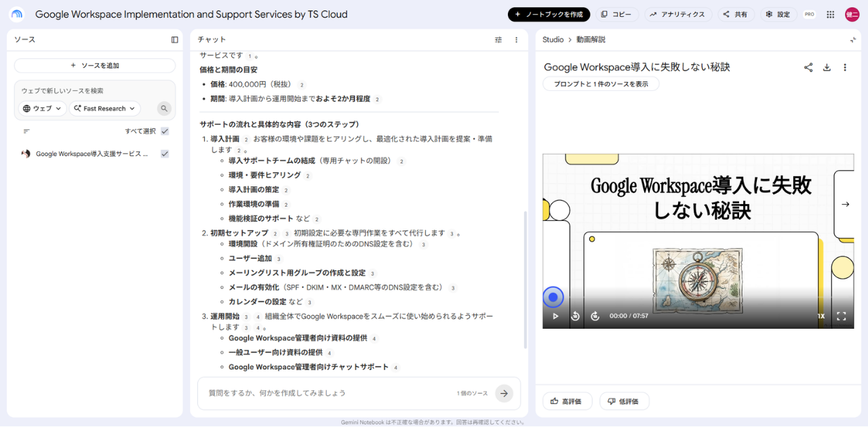Open the 共有 share dialog
Viewport: 868px width, 427px height.
coord(735,14)
